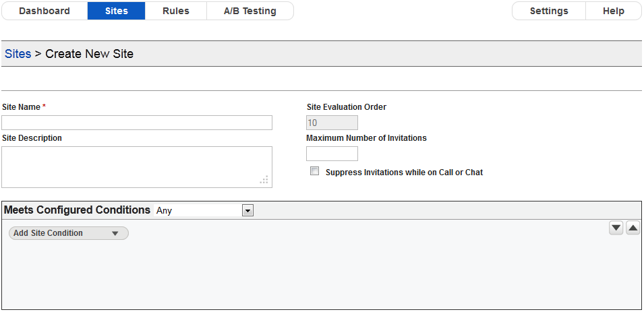
Task: Click the Site Description resize handle
Action: click(264, 180)
